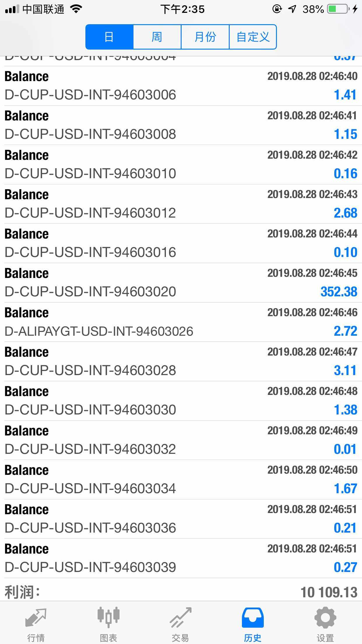Tap the Wi-Fi icon in status bar

pyautogui.click(x=76, y=9)
